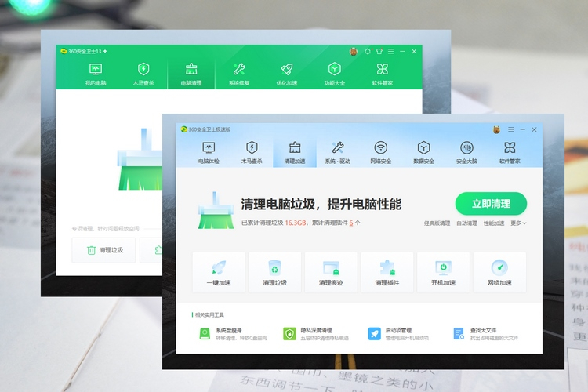Click the 清理电脑垃圾，提升电脑性能 heading
Viewport: 588px width, 392px height.
[x=321, y=205]
